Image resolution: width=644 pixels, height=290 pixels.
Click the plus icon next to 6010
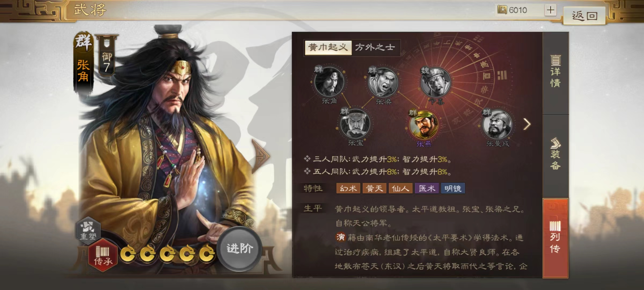550,10
